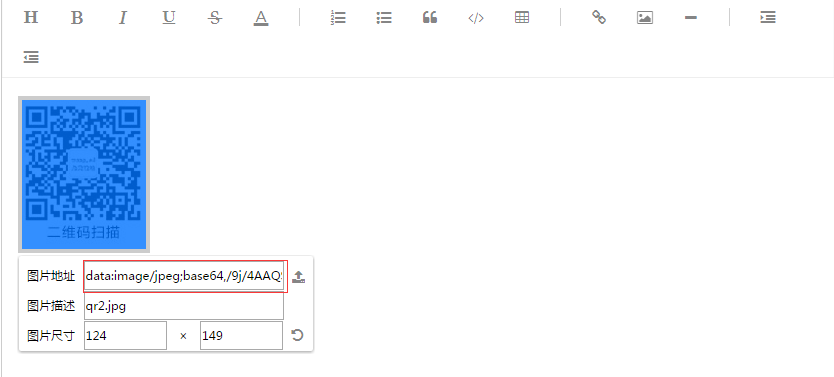
Task: Insert a hyperlink
Action: (599, 18)
